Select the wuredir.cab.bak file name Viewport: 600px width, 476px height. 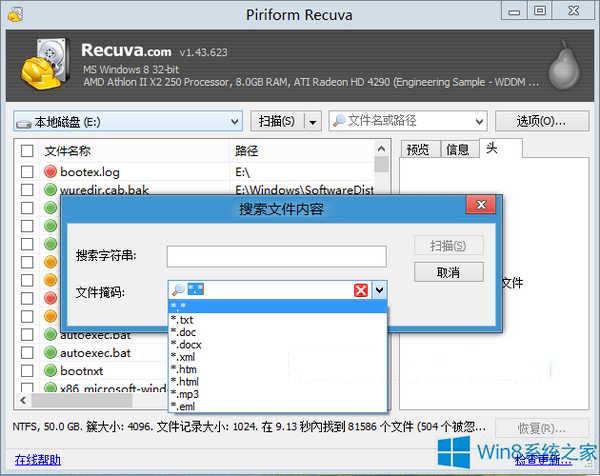(104, 189)
